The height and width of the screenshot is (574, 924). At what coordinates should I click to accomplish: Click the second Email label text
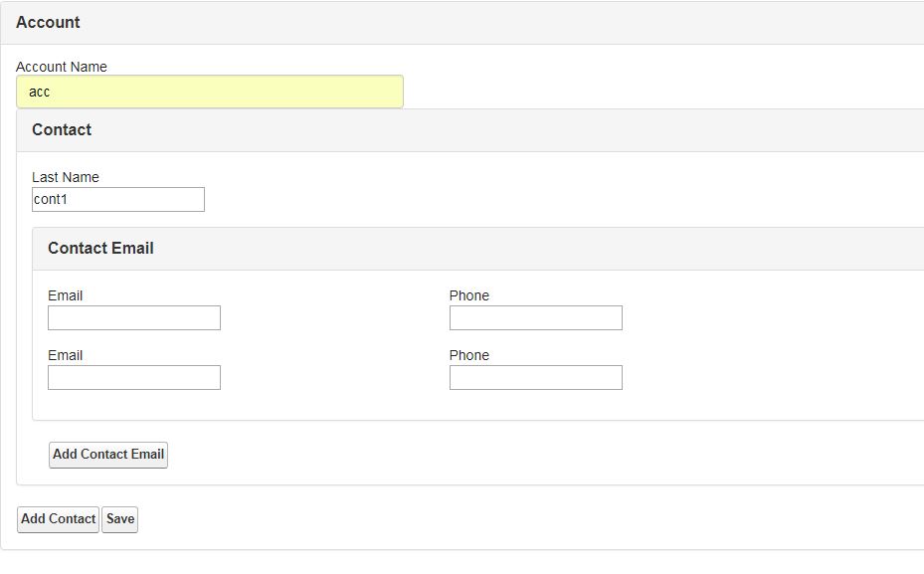pos(65,355)
